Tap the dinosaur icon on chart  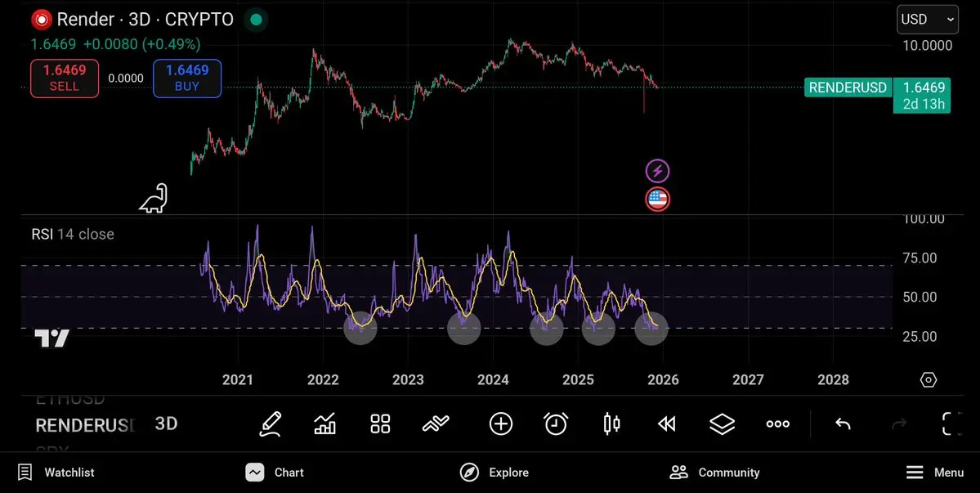pyautogui.click(x=154, y=198)
